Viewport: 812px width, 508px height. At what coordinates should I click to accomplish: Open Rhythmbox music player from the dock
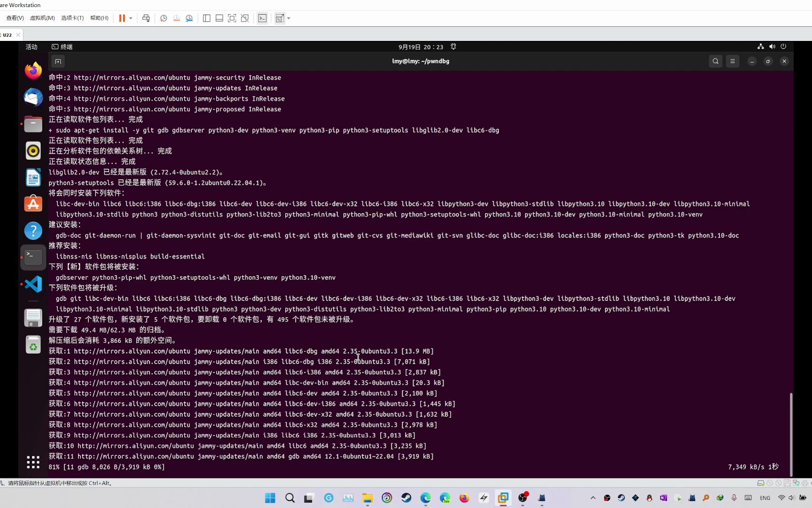[x=33, y=151]
